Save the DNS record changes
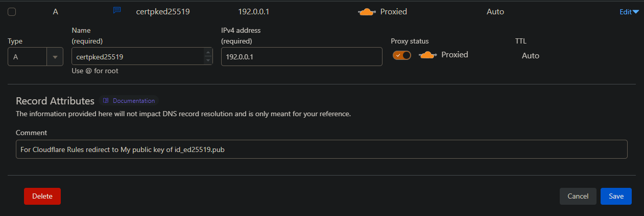 [x=616, y=196]
